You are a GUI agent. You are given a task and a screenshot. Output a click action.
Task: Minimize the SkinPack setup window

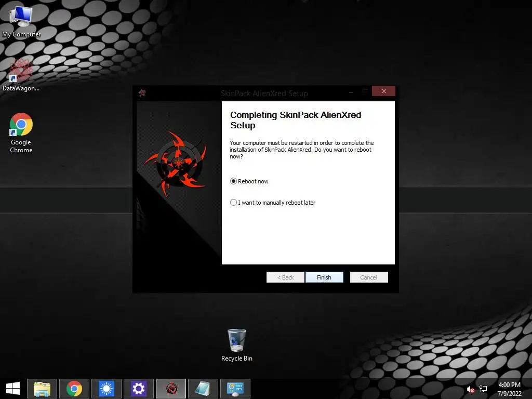[x=351, y=91]
